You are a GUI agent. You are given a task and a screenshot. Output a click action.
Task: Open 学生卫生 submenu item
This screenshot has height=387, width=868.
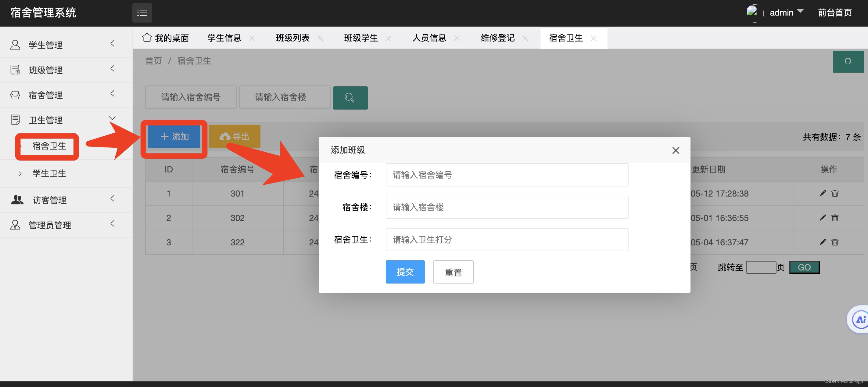click(49, 173)
